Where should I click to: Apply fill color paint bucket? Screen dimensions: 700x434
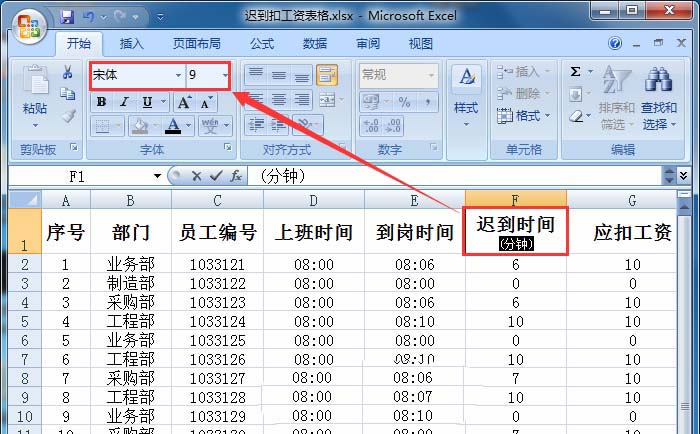[141, 126]
